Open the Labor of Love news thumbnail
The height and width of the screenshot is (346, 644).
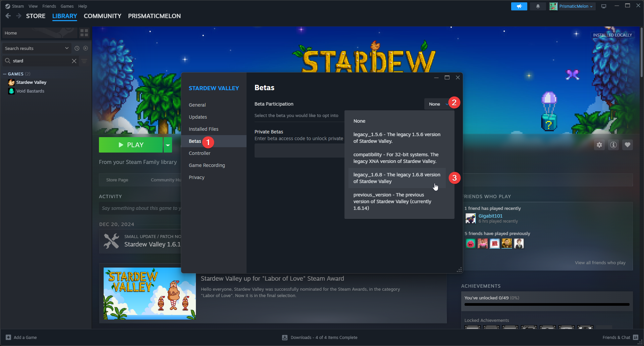point(150,293)
